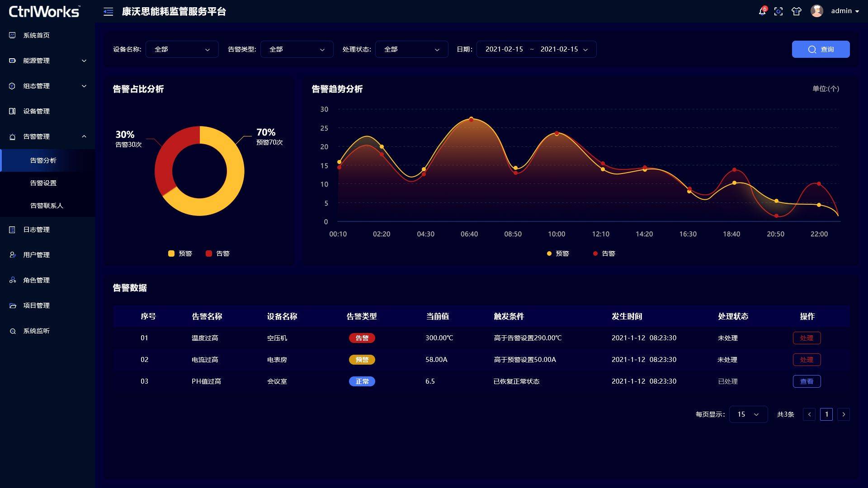Open the 处理状态 dropdown
The height and width of the screenshot is (488, 868).
[412, 49]
